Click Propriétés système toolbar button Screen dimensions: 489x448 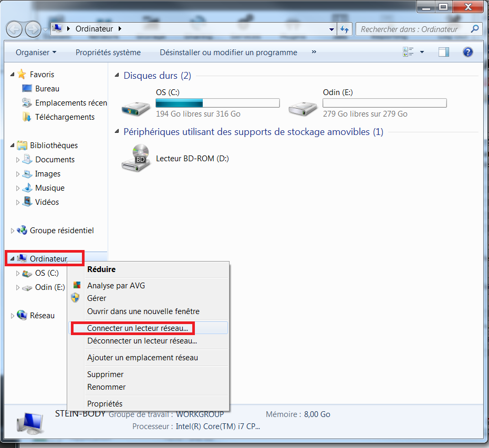point(108,52)
